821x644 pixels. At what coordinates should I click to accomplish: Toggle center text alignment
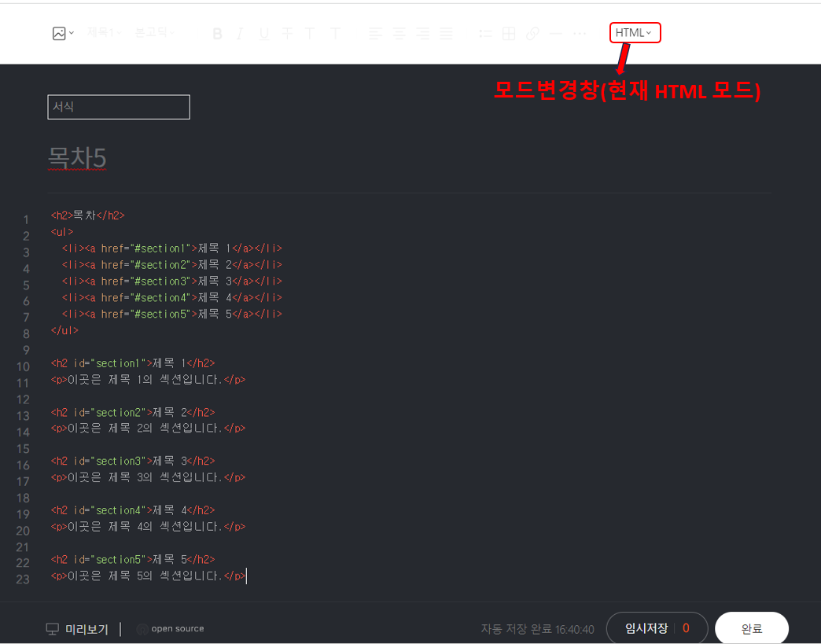[399, 33]
